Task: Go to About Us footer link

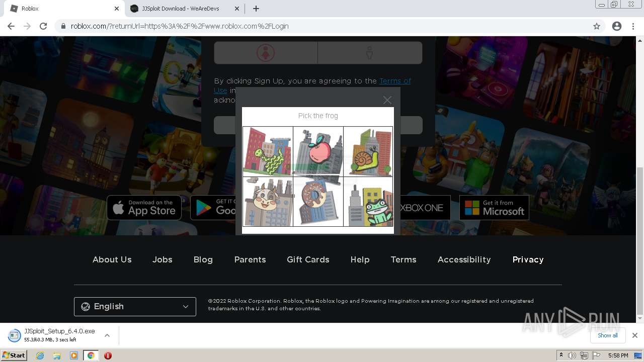Action: pos(112,259)
